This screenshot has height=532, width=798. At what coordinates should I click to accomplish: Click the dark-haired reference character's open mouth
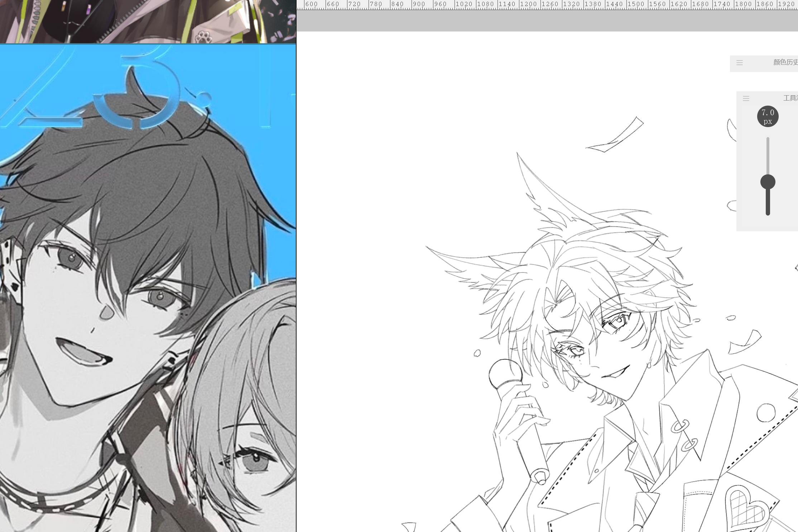point(82,353)
